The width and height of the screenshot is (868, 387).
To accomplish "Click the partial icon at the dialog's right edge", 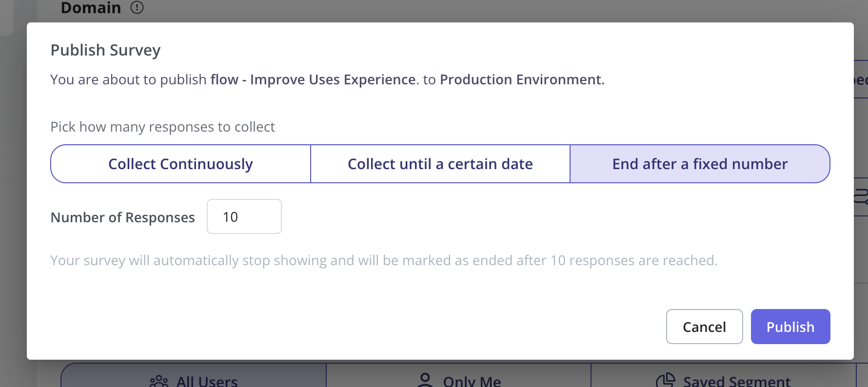I will (861, 197).
